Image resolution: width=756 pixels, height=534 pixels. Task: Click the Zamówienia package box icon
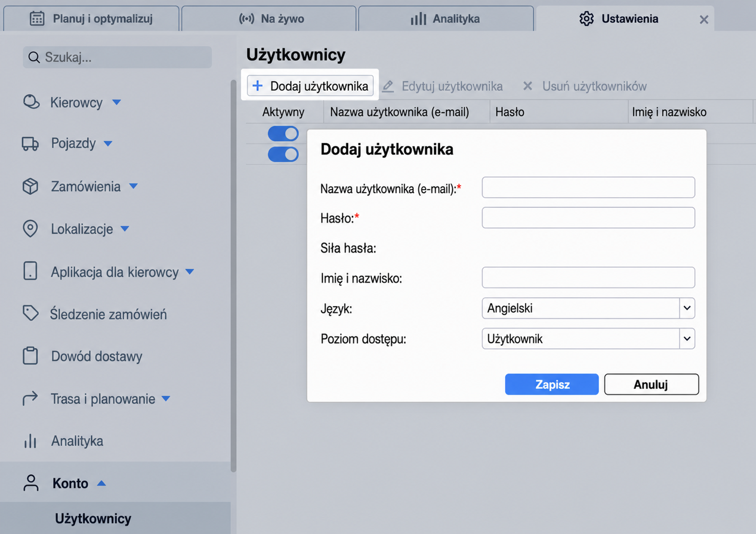[x=30, y=186]
